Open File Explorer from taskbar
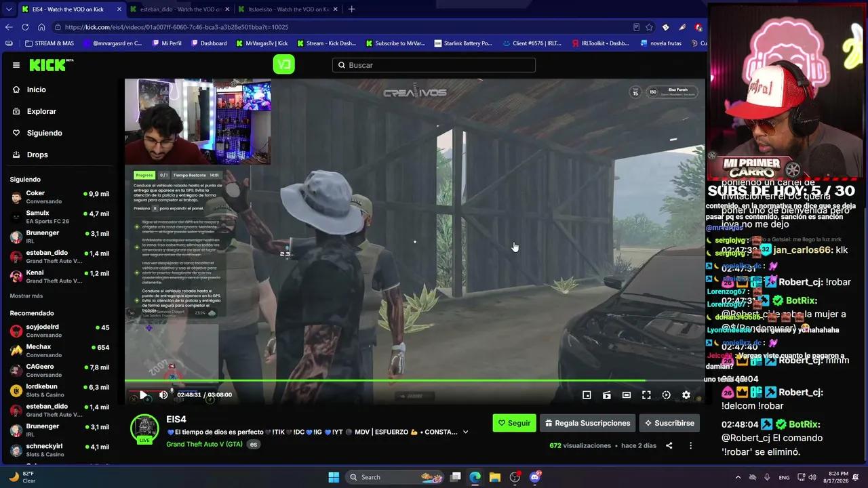Viewport: 868px width, 488px height. [495, 477]
